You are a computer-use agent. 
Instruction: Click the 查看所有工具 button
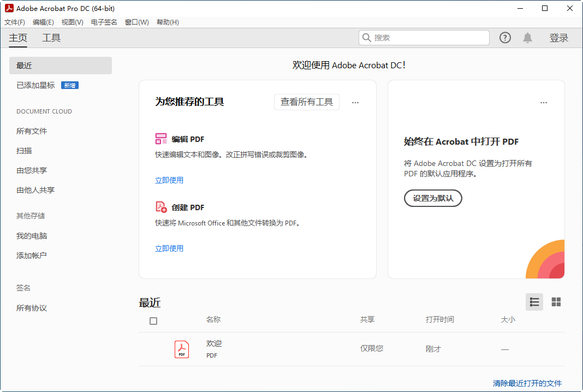(x=306, y=102)
